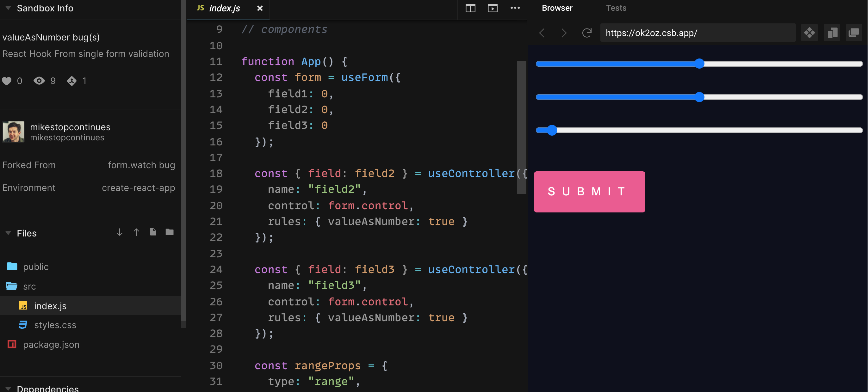The height and width of the screenshot is (392, 868).
Task: Open the form.watch bug forked sandbox link
Action: 141,165
